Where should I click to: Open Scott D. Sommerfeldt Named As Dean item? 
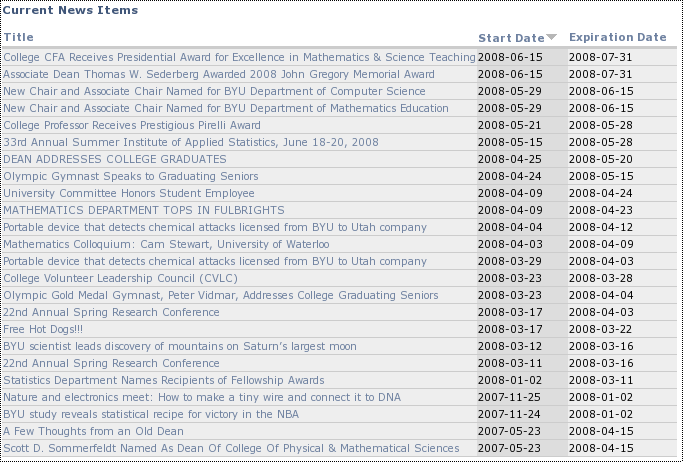(x=231, y=448)
